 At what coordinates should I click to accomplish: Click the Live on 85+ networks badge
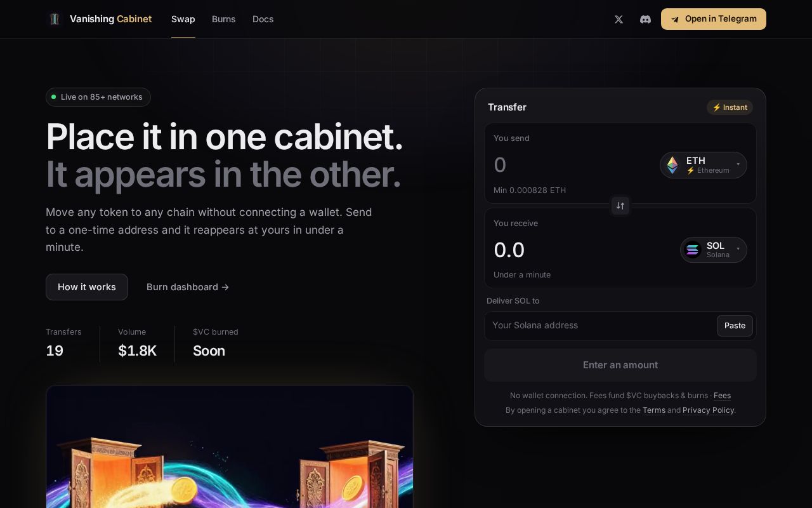(x=98, y=97)
